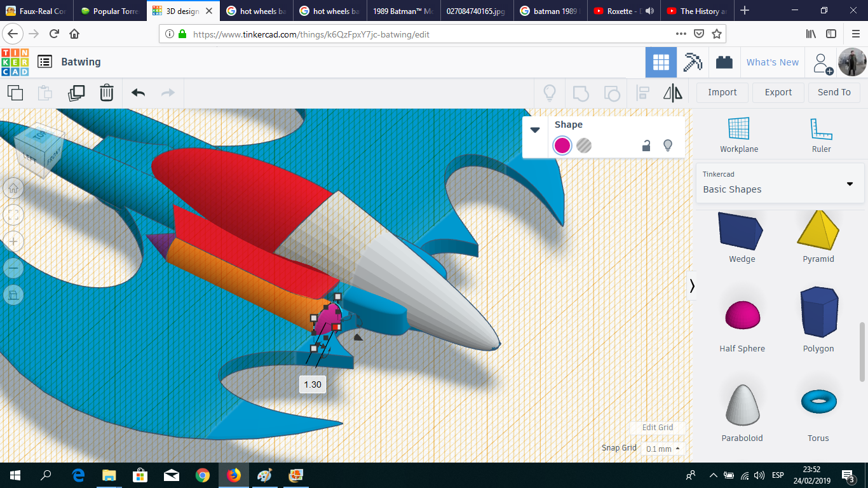Reload the current page
This screenshot has width=868, height=488.
[x=55, y=34]
